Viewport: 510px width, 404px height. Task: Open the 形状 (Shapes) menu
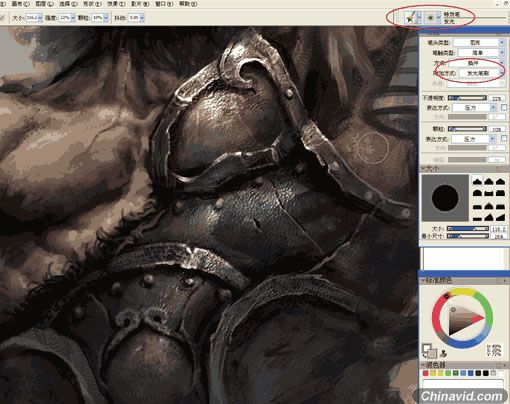pos(92,4)
